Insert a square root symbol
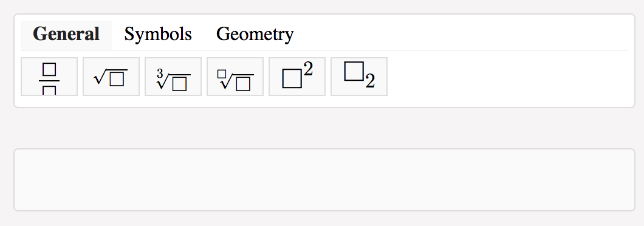 (x=111, y=77)
